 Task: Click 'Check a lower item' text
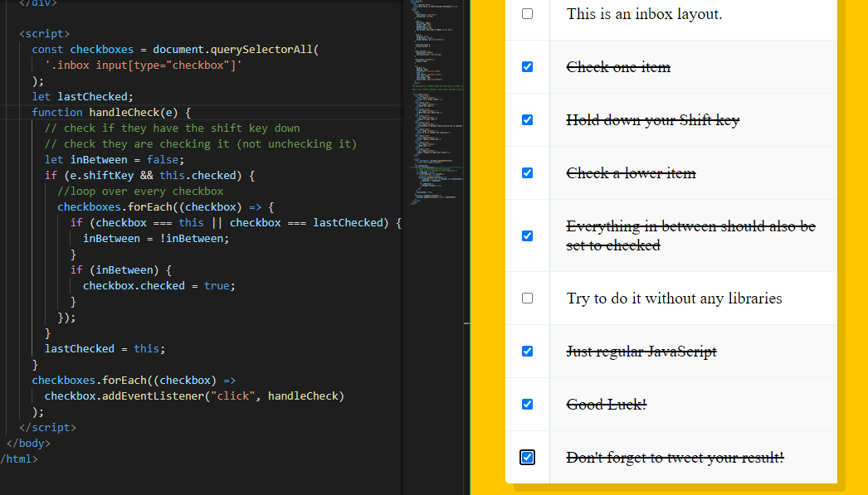[x=631, y=173]
